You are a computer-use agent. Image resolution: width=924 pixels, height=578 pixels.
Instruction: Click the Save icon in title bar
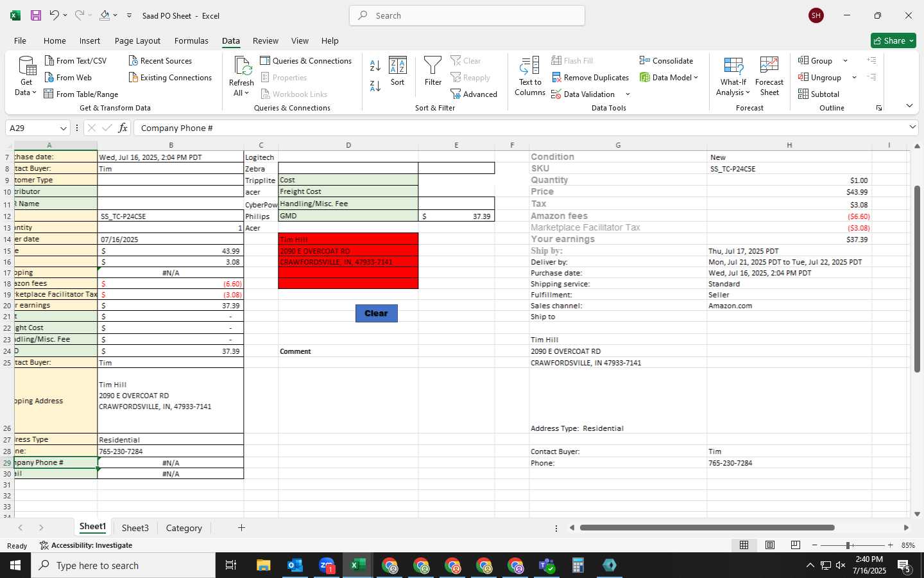[x=36, y=15]
